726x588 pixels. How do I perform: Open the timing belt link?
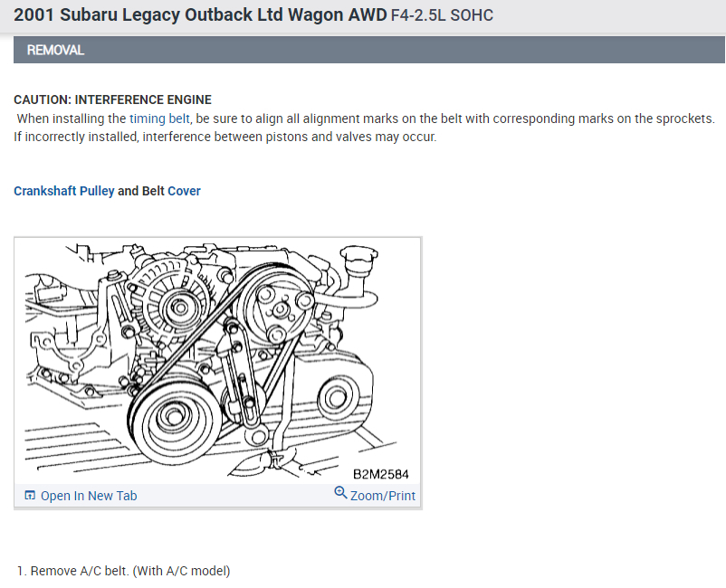coord(159,119)
